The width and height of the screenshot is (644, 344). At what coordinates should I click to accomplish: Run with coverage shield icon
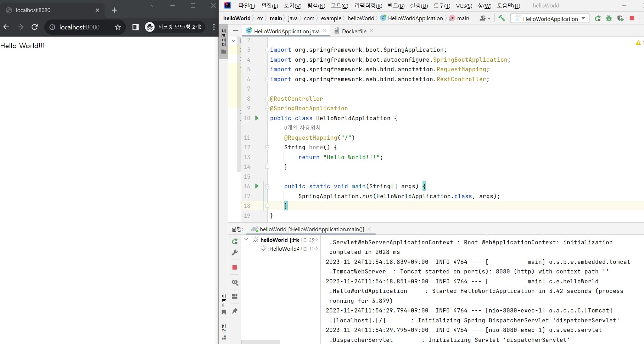[x=620, y=18]
